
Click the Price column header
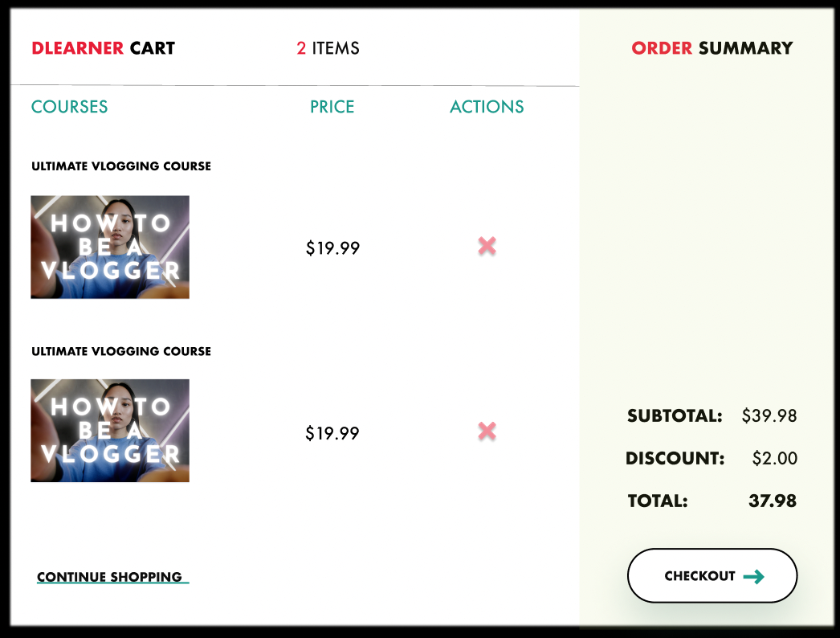pos(332,107)
